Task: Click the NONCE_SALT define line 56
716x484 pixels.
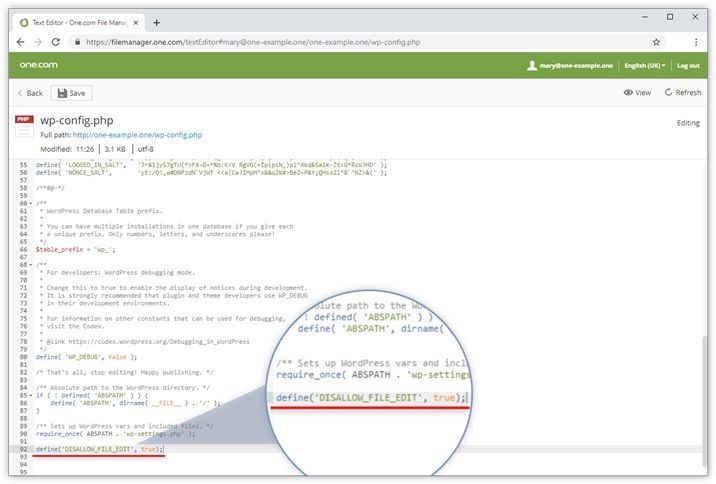Action: [211, 173]
